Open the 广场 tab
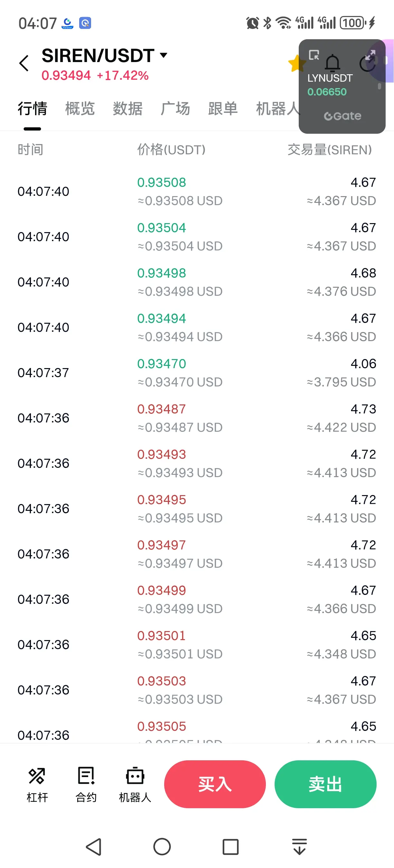Screen dimensions: 394x868 click(175, 109)
